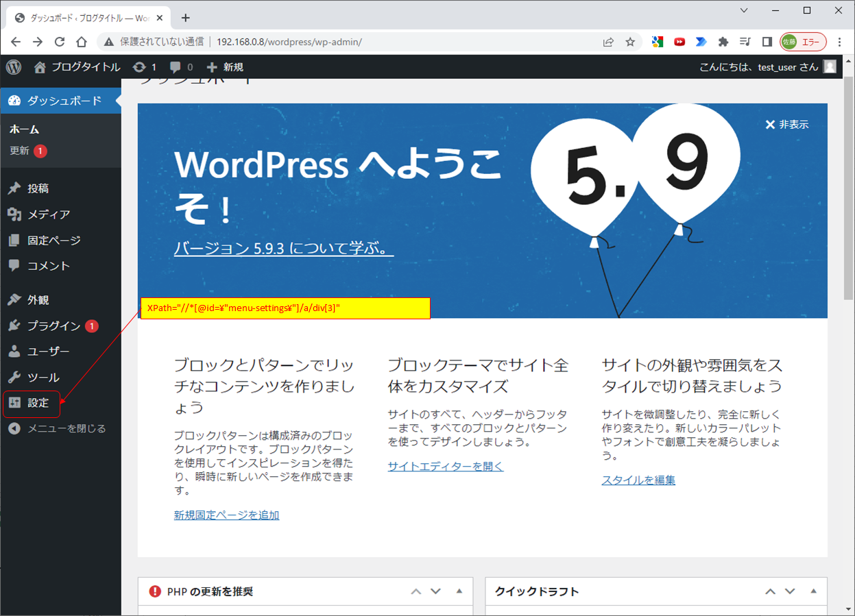
Task: Click 新規固定ページを追加 link
Action: pos(226,515)
